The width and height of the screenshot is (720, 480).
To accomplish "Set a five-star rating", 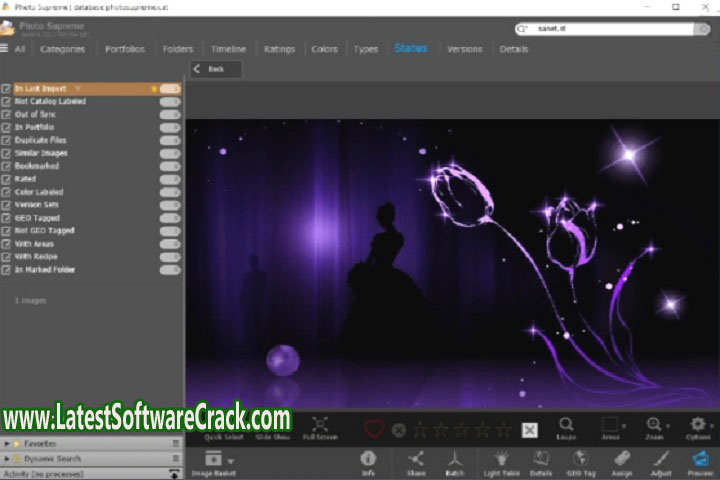I will tap(503, 429).
